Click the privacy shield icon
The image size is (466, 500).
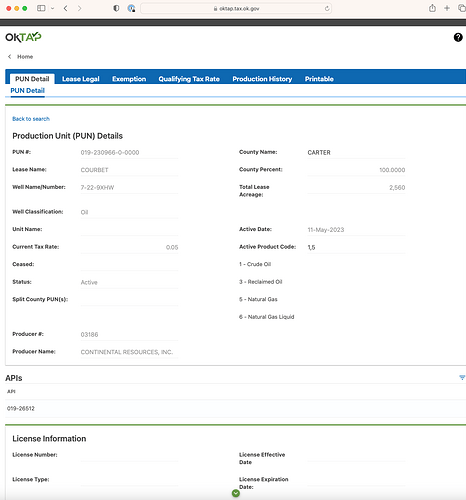(x=116, y=8)
